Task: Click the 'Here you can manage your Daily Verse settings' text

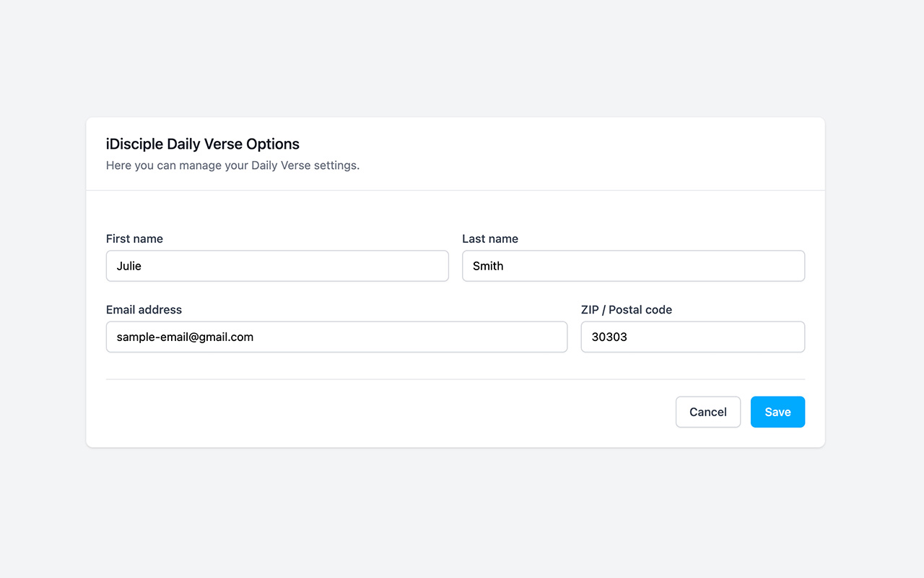Action: point(232,165)
